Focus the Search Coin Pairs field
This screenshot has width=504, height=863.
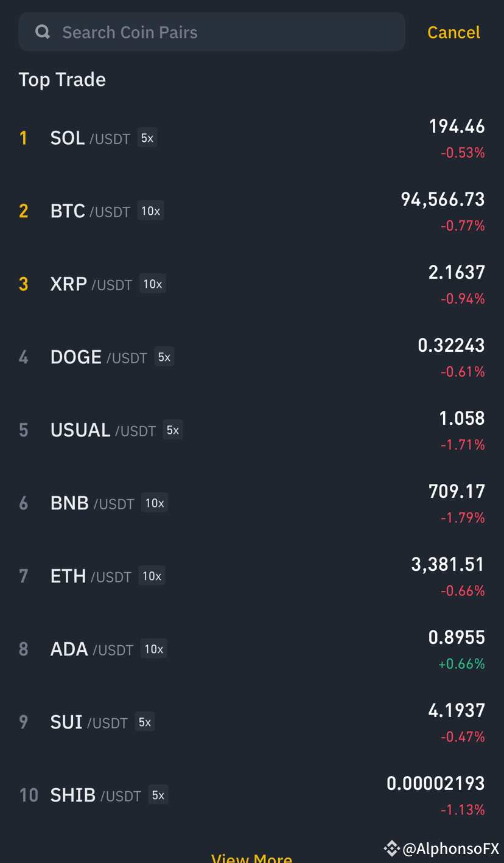click(212, 32)
